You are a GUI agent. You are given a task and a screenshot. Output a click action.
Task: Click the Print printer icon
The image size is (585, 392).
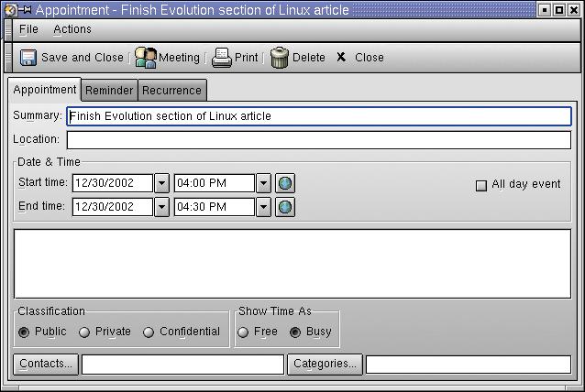click(x=222, y=58)
